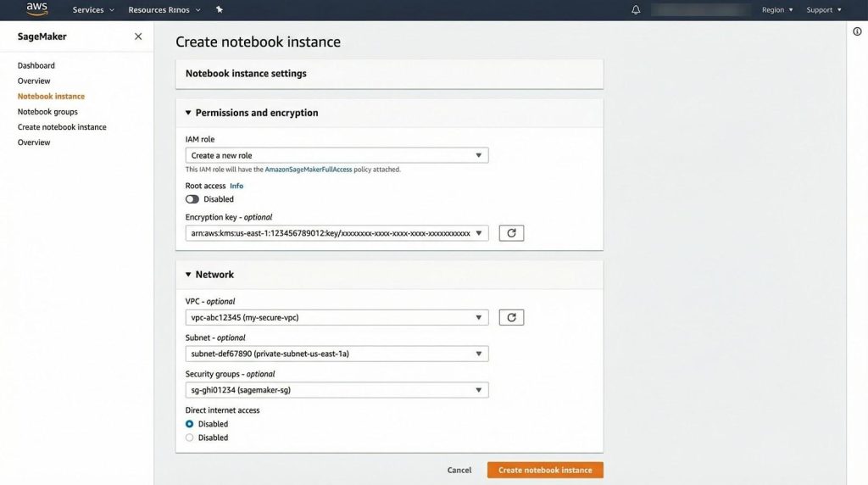Viewport: 868px width, 485px height.
Task: Close the SageMaker sidebar with the X
Action: 138,36
